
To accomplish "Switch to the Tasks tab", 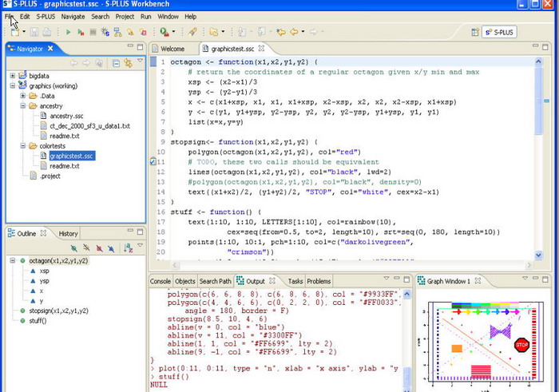I will 295,281.
